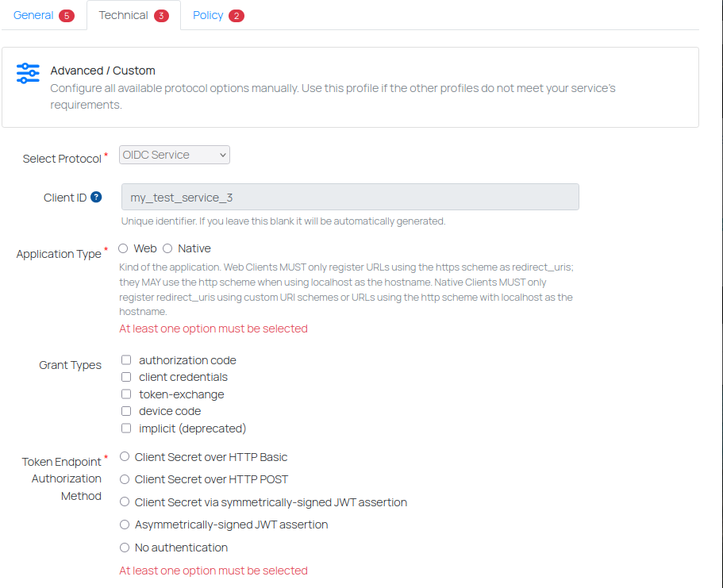Click the red badge on Technical tab
The image size is (723, 588).
tap(161, 16)
